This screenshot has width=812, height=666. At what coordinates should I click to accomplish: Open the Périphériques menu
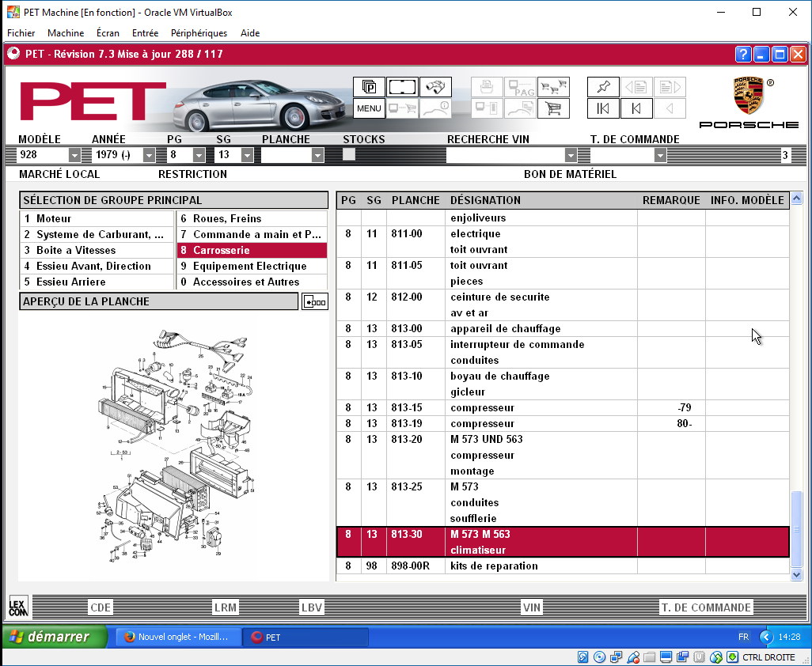coord(199,33)
